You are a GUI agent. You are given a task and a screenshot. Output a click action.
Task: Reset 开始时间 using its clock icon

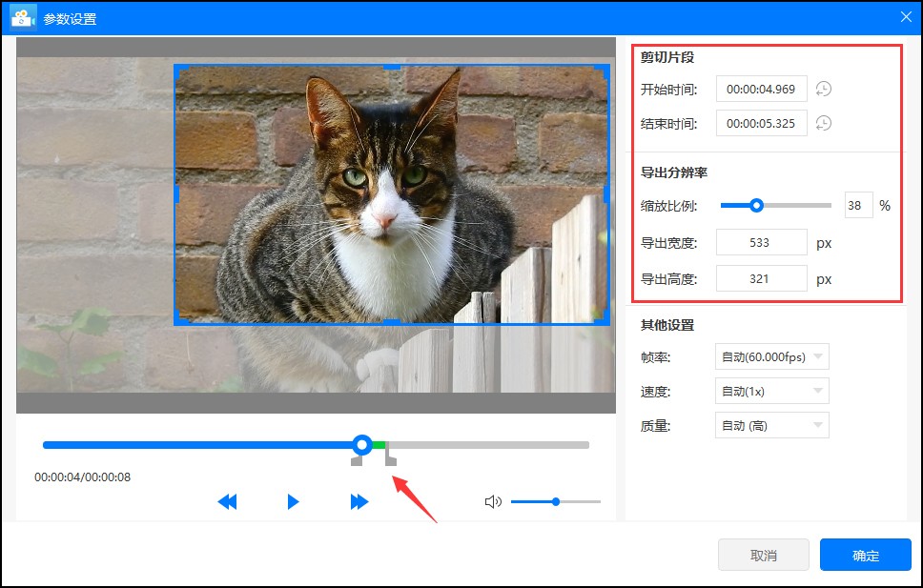click(823, 88)
